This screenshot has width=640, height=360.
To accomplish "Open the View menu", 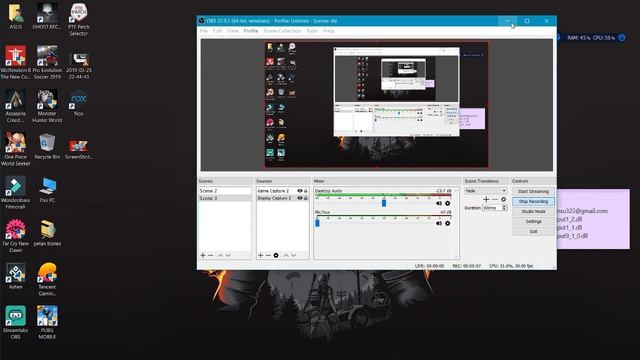I will (233, 31).
